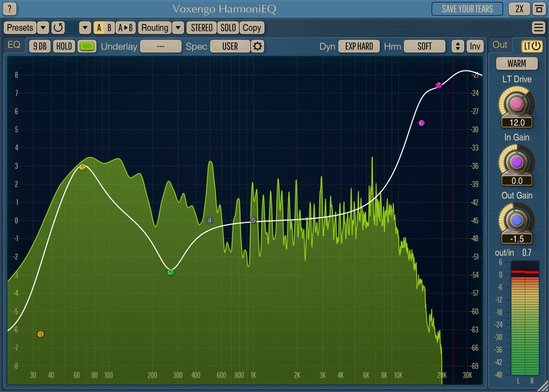Click the LT Drive knob
The height and width of the screenshot is (392, 549).
(x=517, y=103)
